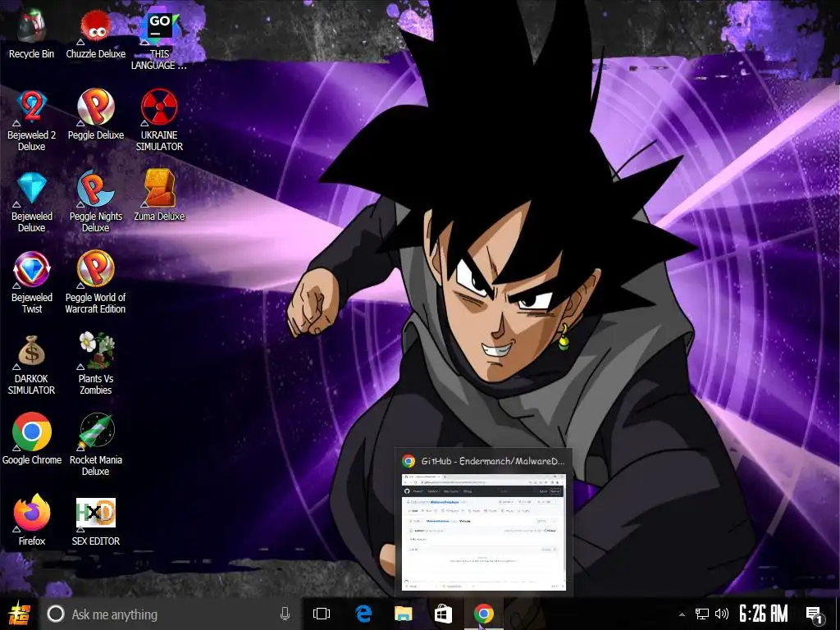
Task: Open the Start menu button
Action: 19,614
